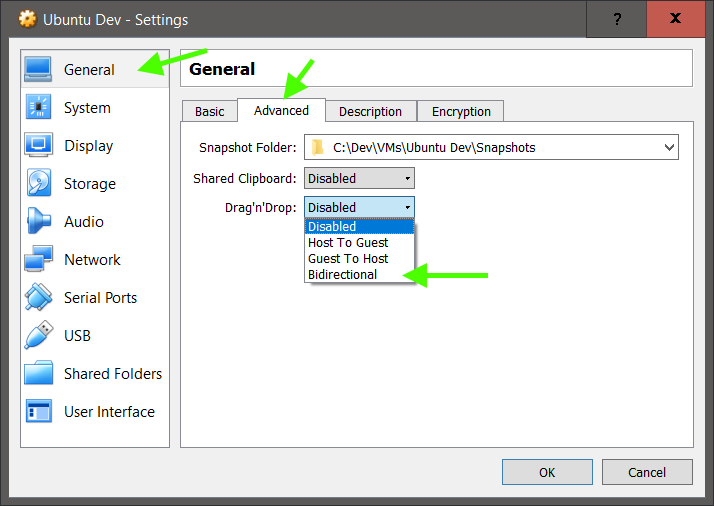Image resolution: width=714 pixels, height=506 pixels.
Task: Click the Shared Folders folder icon
Action: tap(38, 373)
